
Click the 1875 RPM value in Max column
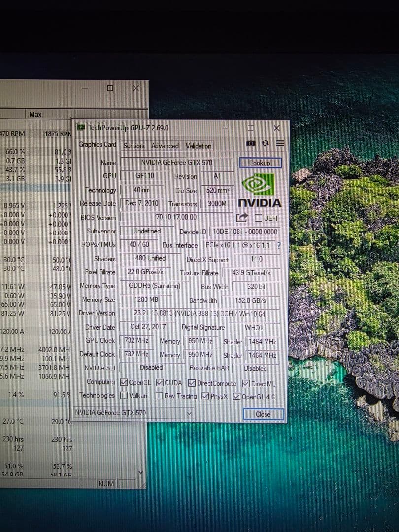tap(58, 134)
